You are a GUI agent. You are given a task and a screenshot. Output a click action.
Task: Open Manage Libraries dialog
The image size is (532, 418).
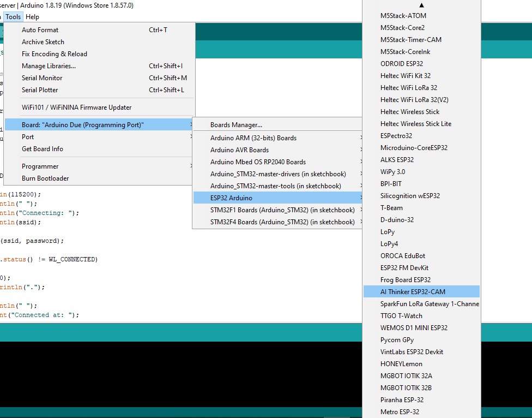[99, 66]
